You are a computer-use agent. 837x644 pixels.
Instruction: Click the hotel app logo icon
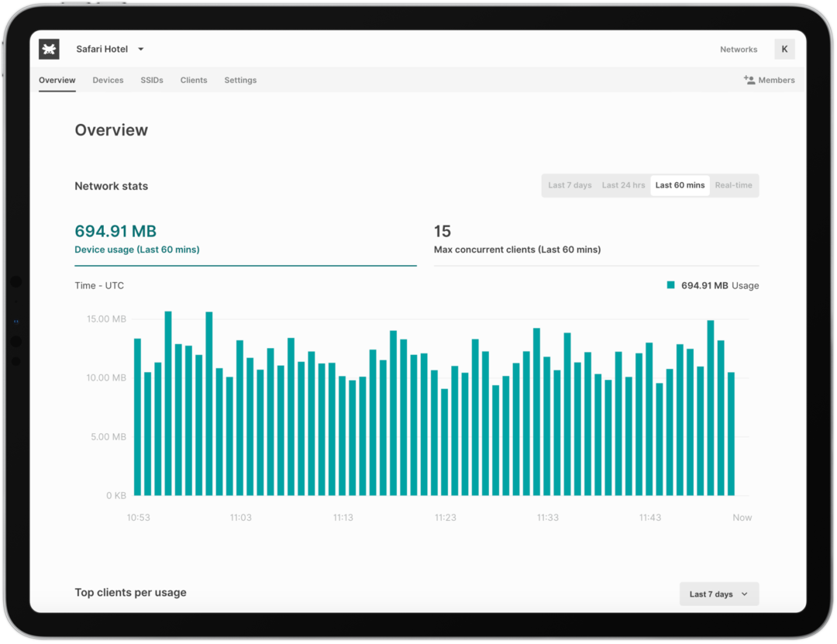pos(49,49)
